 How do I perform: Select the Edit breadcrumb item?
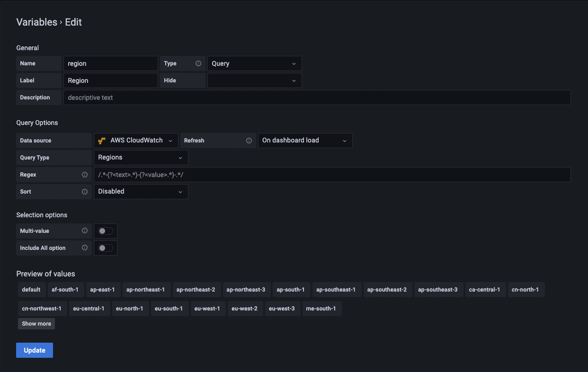[x=73, y=22]
